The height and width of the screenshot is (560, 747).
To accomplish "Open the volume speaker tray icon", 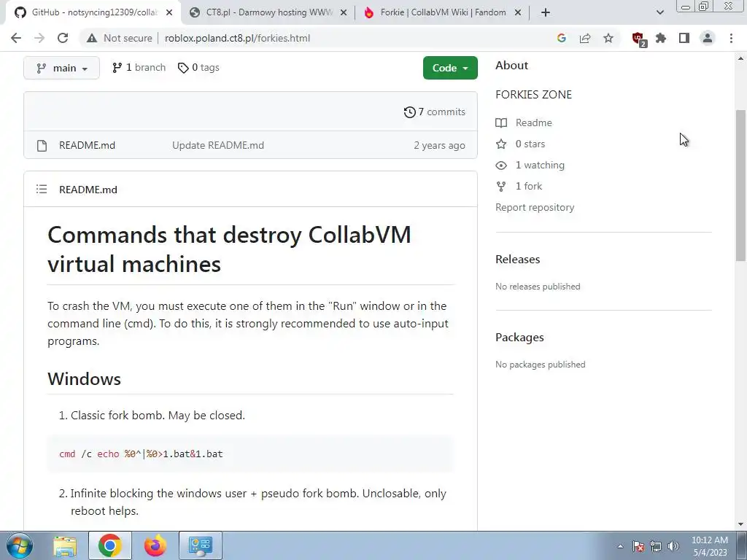I will (x=673, y=546).
